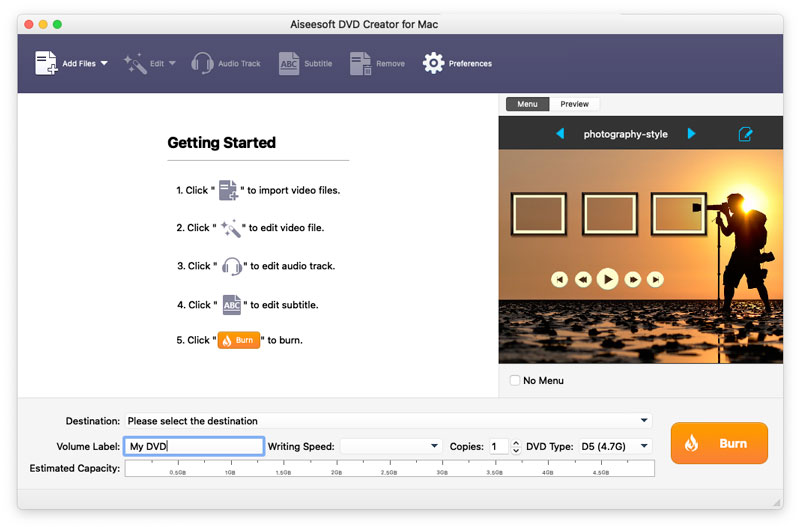The width and height of the screenshot is (800, 529).
Task: Click the Remove file icon
Action: coord(361,63)
